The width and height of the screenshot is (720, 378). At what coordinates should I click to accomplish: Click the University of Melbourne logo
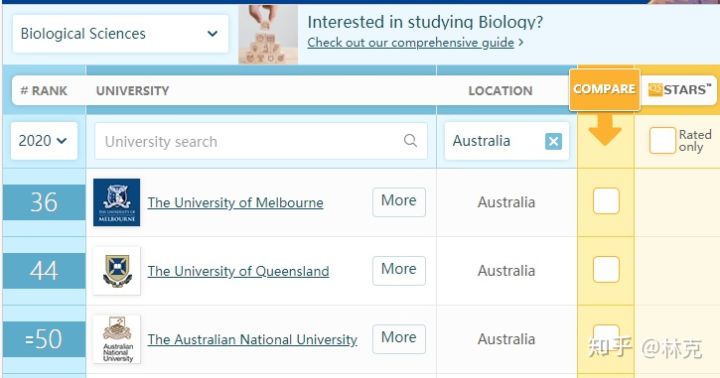(117, 202)
